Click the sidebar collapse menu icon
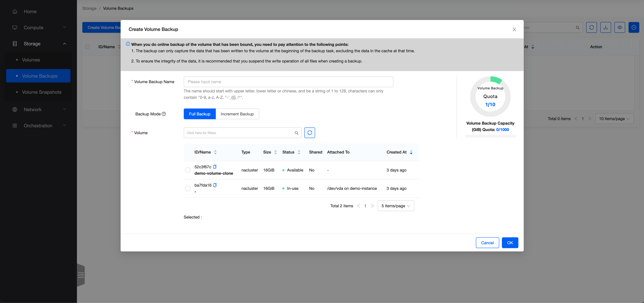The width and height of the screenshot is (644, 303). (81, 275)
